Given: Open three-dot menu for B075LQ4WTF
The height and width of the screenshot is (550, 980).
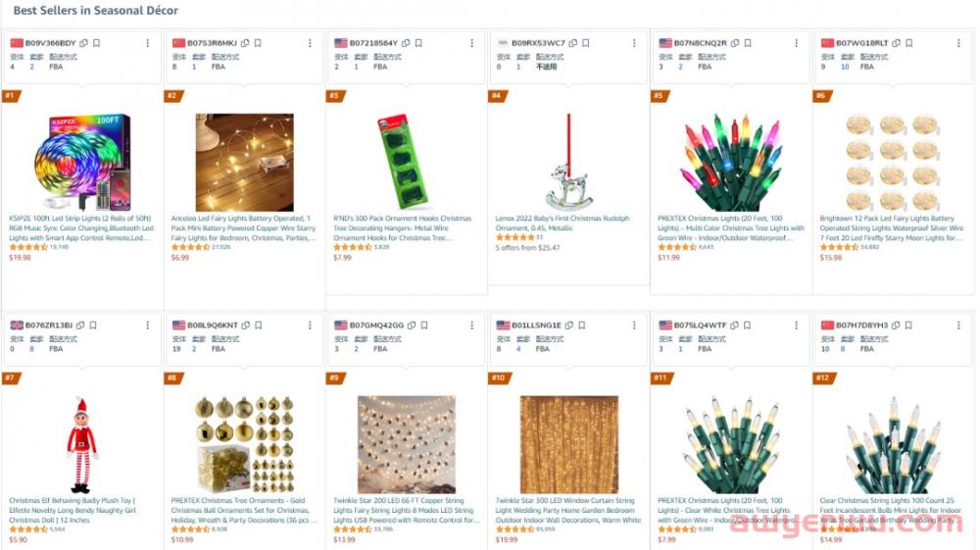Looking at the screenshot, I should click(796, 325).
